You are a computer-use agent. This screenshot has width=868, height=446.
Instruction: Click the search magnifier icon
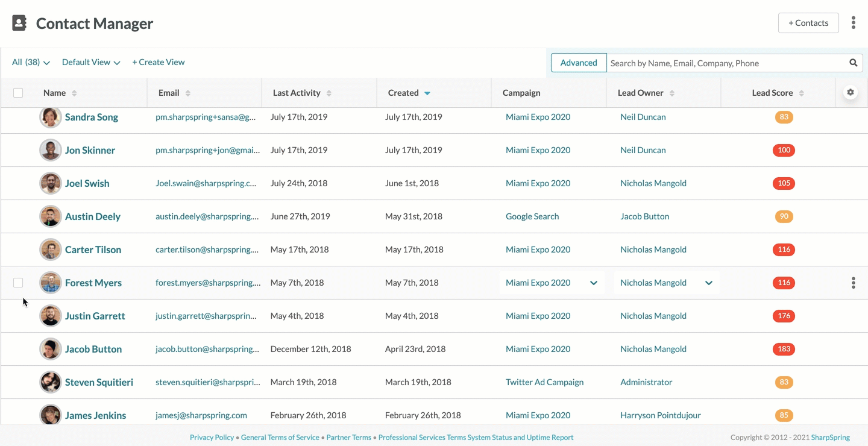tap(853, 63)
